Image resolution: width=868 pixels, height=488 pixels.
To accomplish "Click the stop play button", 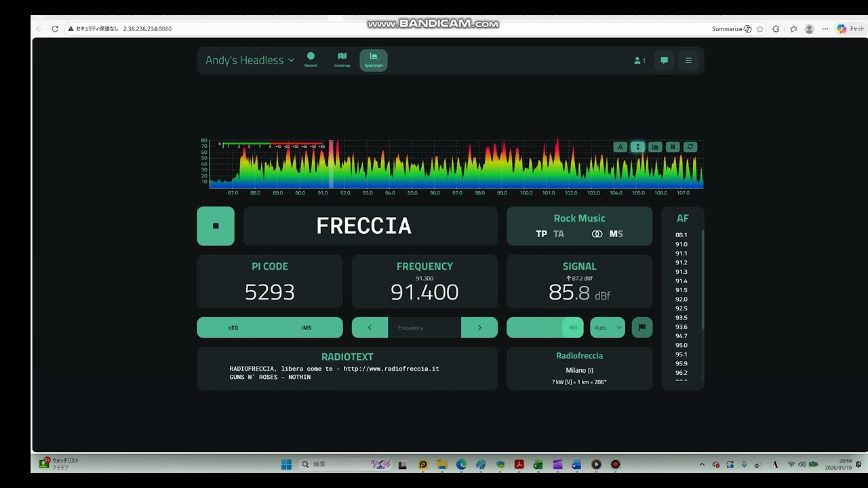I will click(216, 226).
